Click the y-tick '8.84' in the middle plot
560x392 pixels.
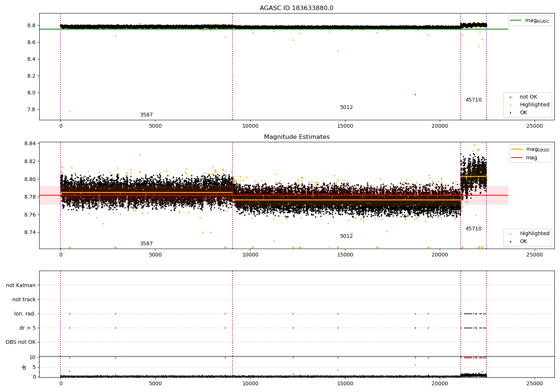coord(30,143)
